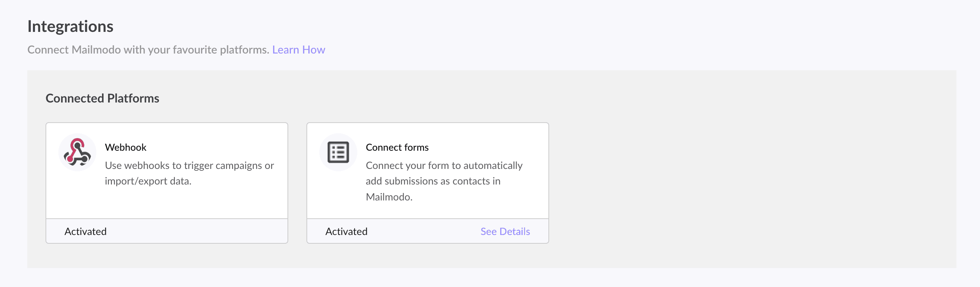Click the form icon inside its circular background
980x287 pixels.
point(338,151)
